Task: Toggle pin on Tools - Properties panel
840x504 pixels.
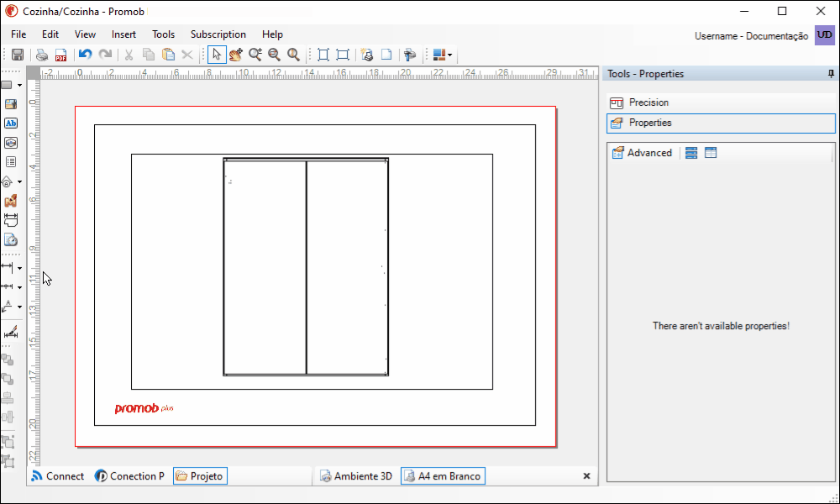Action: point(831,74)
